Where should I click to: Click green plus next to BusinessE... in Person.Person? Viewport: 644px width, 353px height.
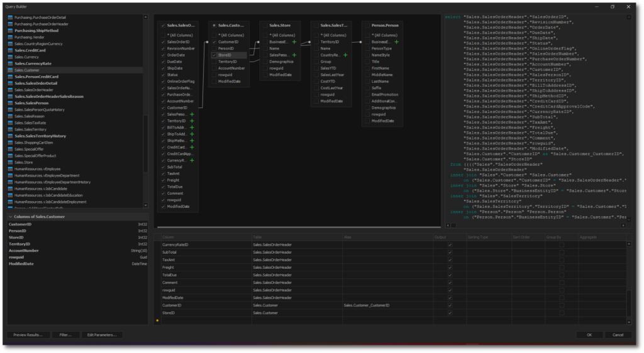pos(396,42)
